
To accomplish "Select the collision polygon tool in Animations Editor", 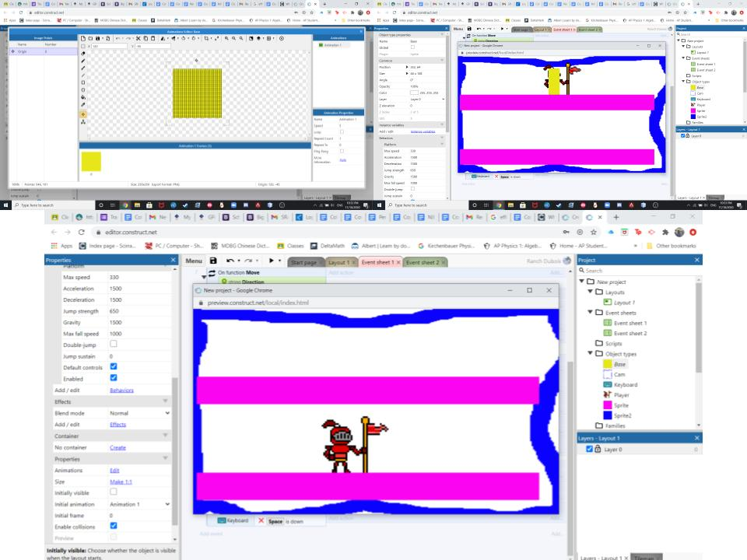I will coord(83,122).
